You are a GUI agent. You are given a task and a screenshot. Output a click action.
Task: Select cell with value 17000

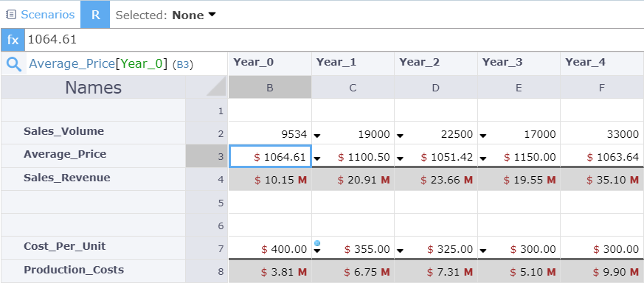coord(519,133)
